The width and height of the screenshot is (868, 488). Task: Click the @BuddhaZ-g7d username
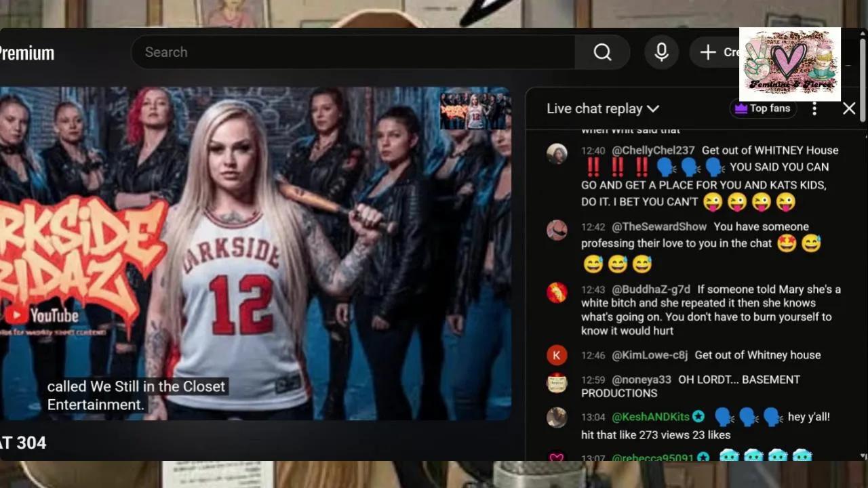[651, 289]
